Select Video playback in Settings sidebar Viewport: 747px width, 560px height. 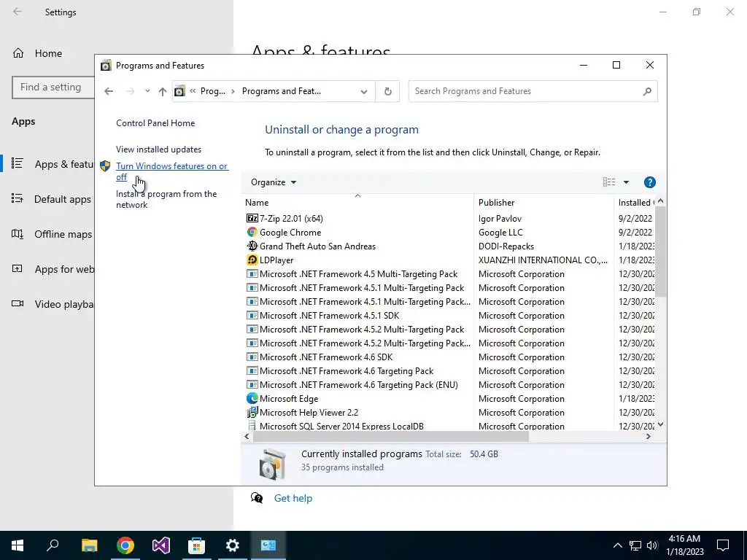tap(51, 304)
